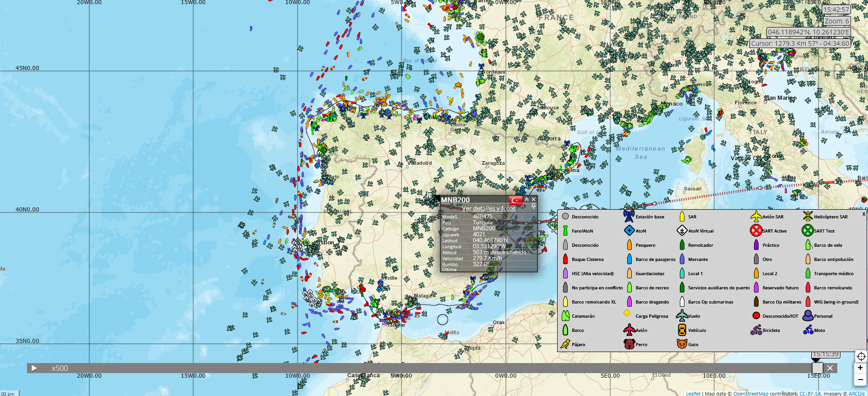
Task: Open the OpenStreetMap attribution link
Action: coord(750,394)
